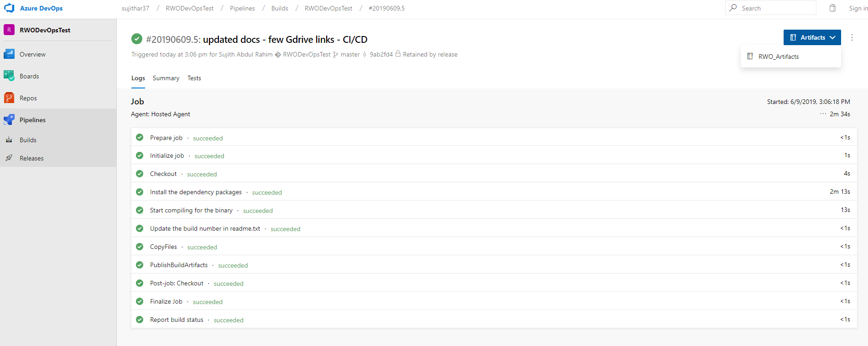Open the PublishBuildArtifacts log row
This screenshot has width=868, height=346.
(494, 265)
